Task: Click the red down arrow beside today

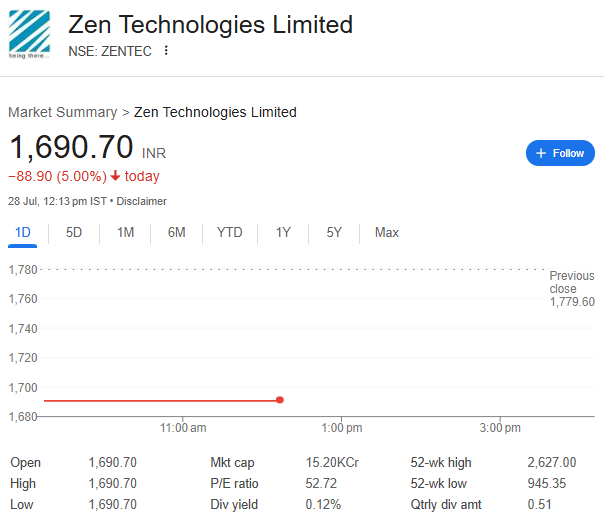Action: click(115, 176)
